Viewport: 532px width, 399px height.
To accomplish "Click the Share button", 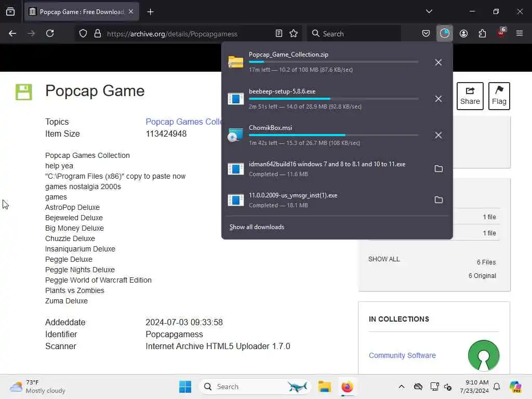I will pos(470,96).
